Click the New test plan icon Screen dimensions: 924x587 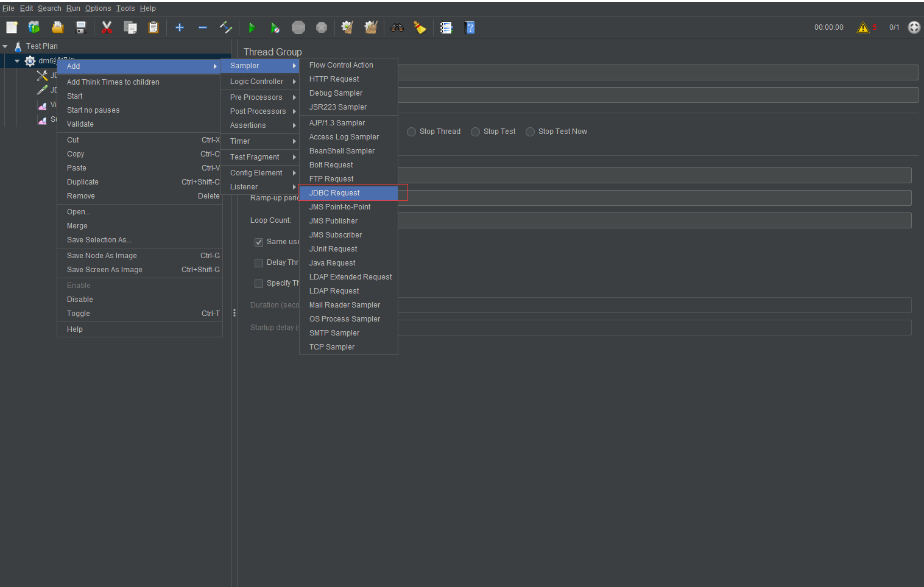pos(12,27)
